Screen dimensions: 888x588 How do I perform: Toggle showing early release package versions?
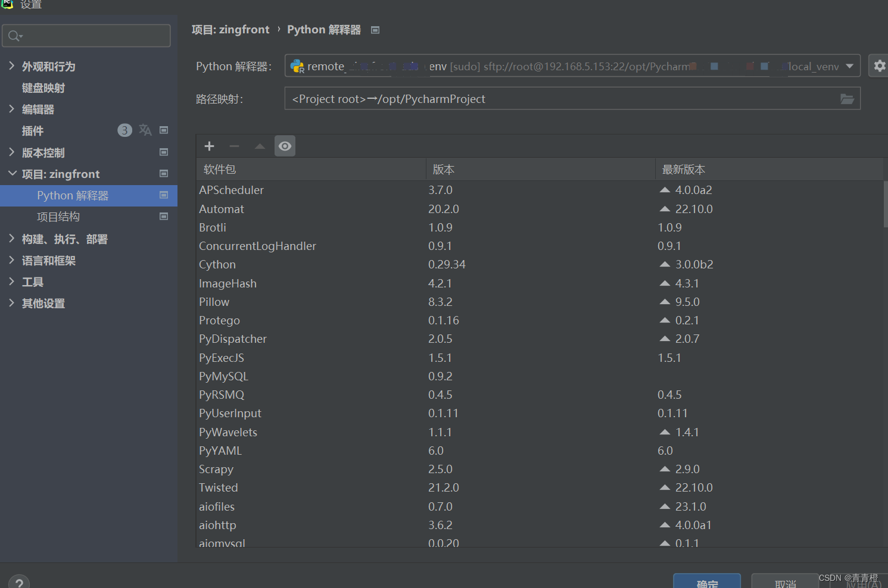pos(285,146)
